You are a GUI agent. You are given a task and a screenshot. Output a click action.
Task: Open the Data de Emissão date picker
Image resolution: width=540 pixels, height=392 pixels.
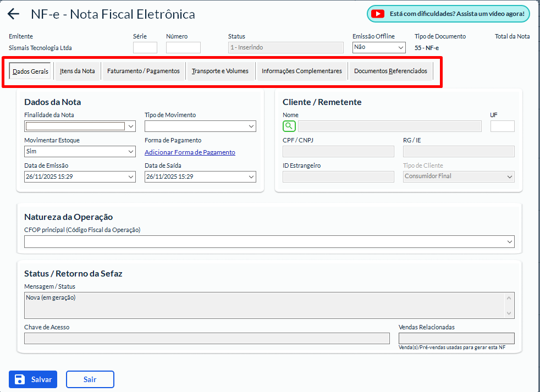point(131,177)
